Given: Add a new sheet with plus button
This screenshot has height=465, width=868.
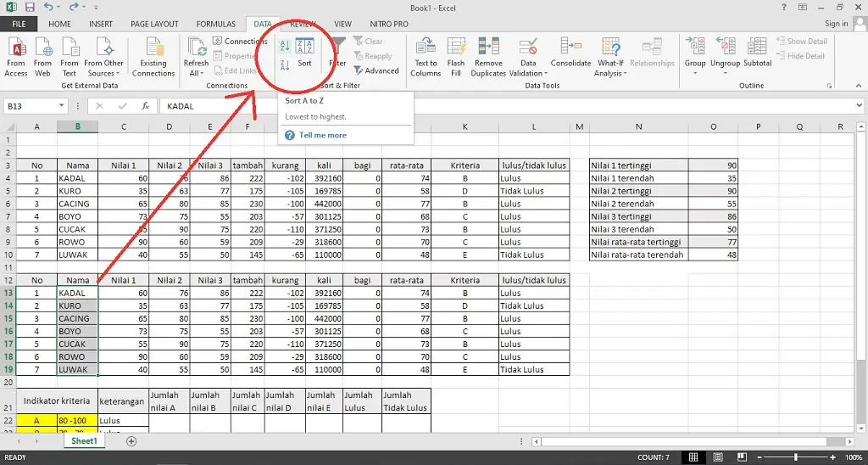Looking at the screenshot, I should [131, 441].
